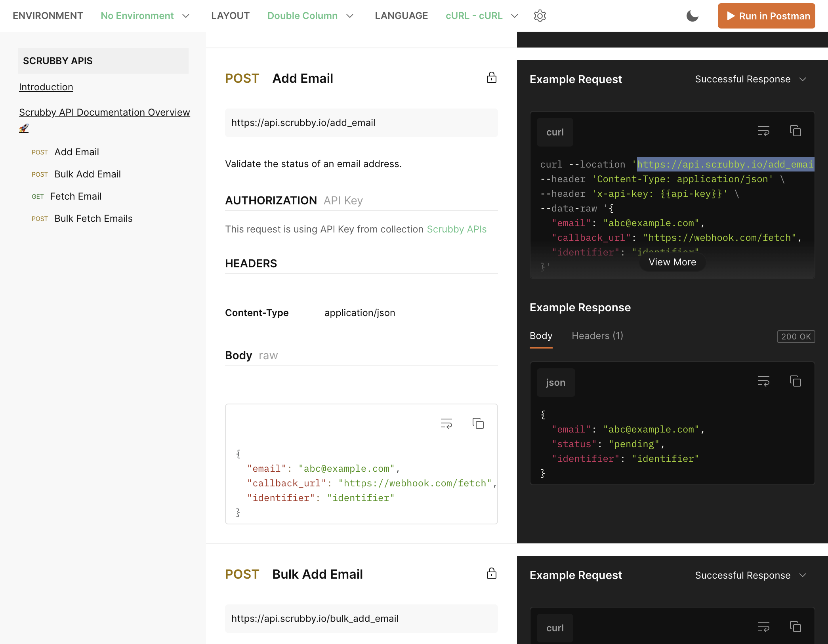Open the Introduction sidebar link
Viewport: 828px width, 644px height.
click(x=46, y=87)
